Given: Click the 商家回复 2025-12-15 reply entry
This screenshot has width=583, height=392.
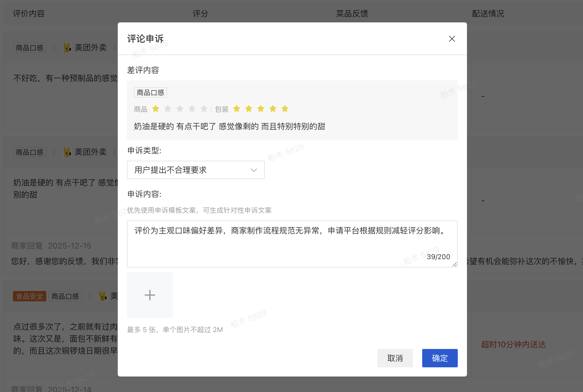Looking at the screenshot, I should [x=51, y=246].
